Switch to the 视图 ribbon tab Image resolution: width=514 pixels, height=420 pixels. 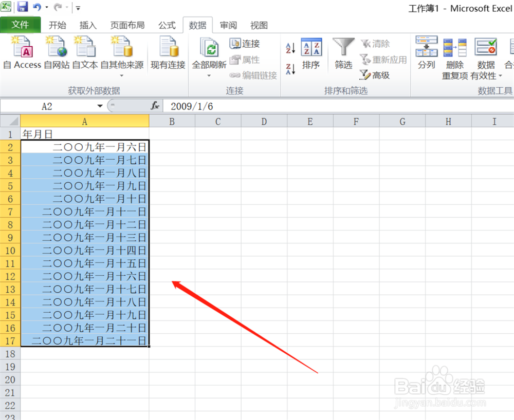[x=259, y=25]
